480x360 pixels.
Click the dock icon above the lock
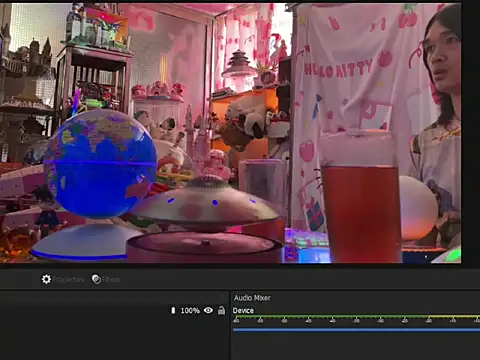[x=223, y=296]
